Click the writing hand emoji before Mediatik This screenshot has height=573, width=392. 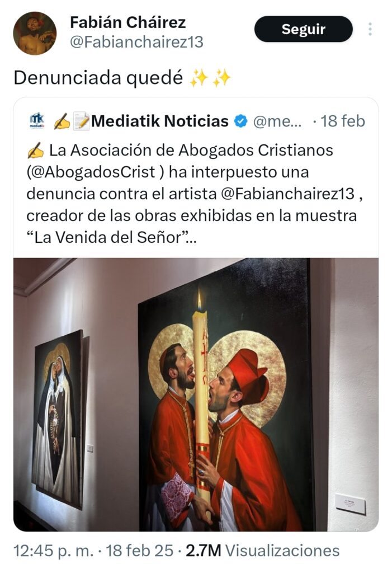click(x=62, y=121)
